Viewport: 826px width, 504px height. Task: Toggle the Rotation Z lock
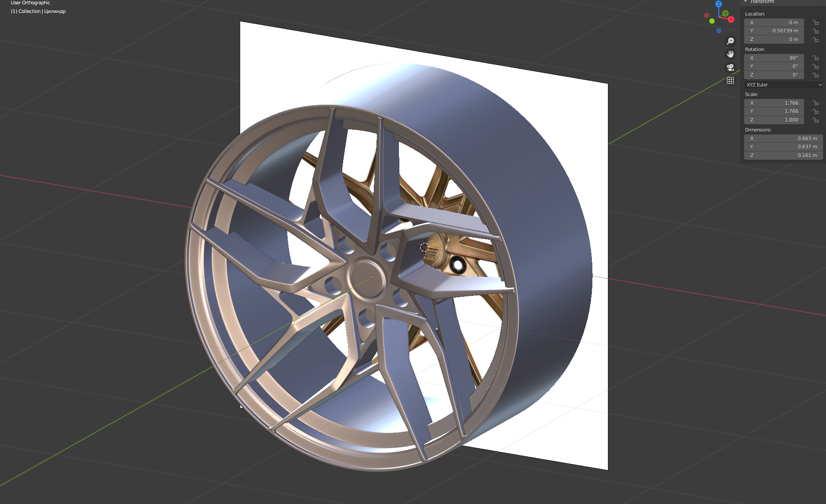coord(816,75)
